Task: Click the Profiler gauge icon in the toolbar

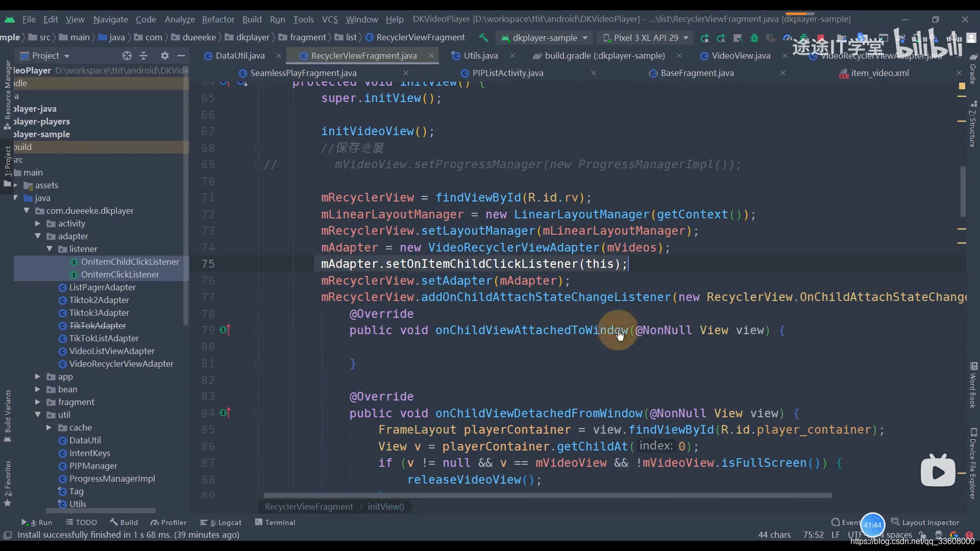Action: (787, 38)
